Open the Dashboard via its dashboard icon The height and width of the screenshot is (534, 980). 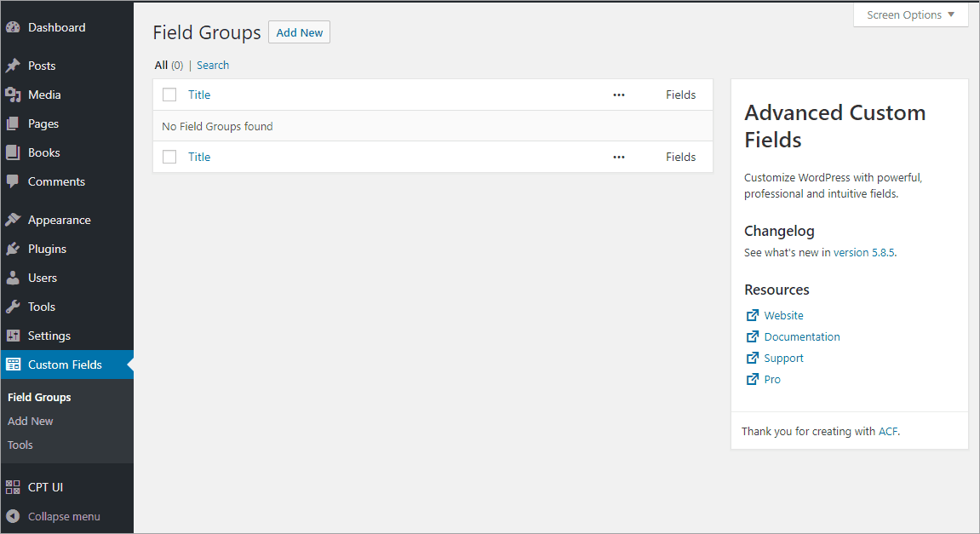point(14,26)
